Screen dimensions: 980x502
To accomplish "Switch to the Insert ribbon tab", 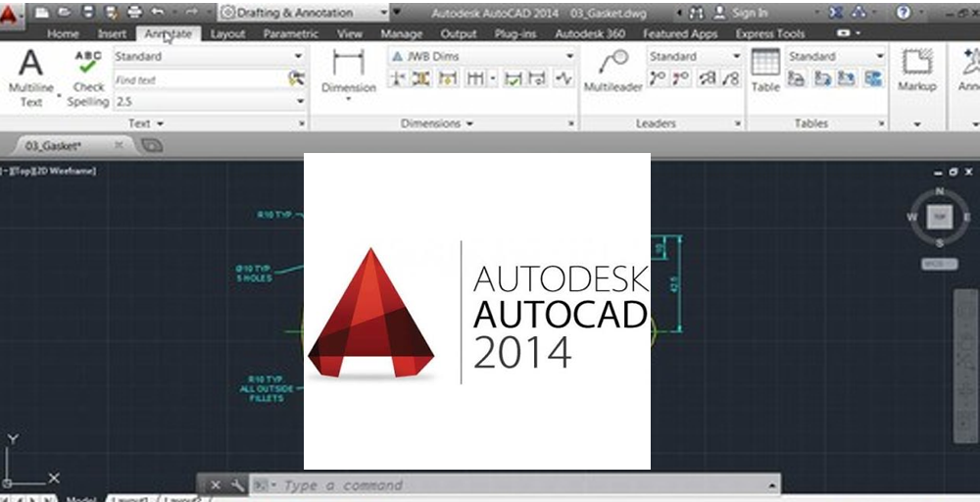I will click(112, 33).
